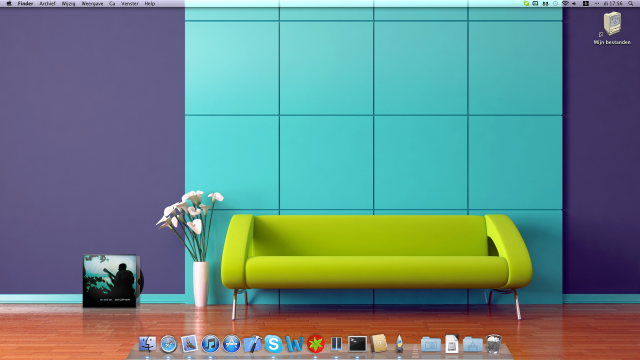Launch Xcode from the Dock
This screenshot has width=640, height=360.
[x=252, y=344]
